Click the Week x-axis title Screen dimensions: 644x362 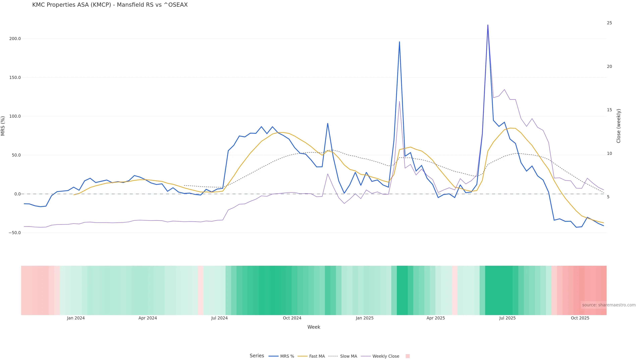[x=314, y=327]
